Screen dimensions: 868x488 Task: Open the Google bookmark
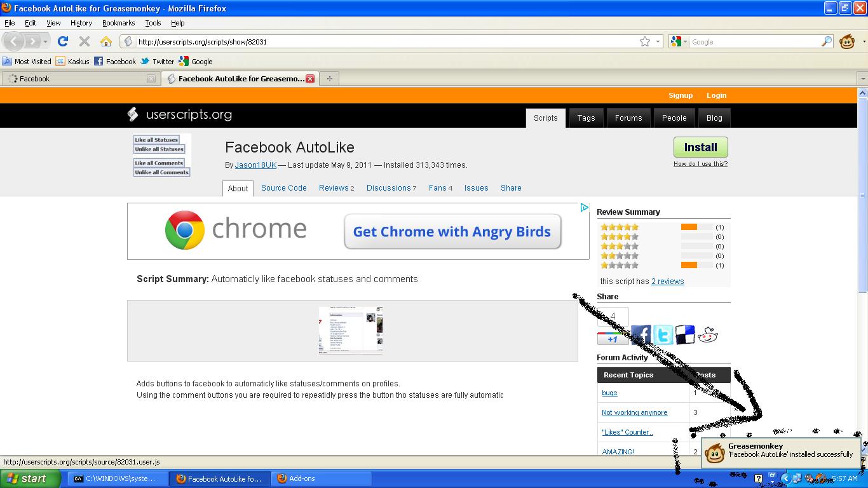tap(196, 62)
